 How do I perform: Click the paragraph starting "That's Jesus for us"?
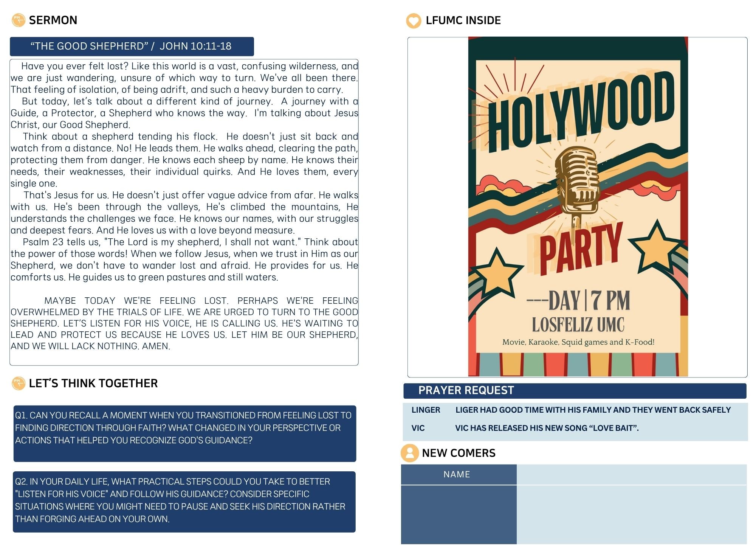pyautogui.click(x=184, y=213)
